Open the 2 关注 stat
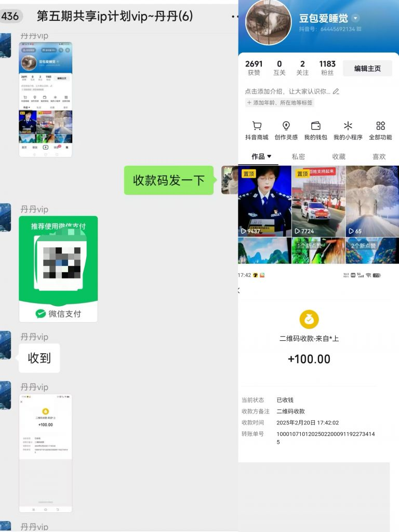 [x=302, y=68]
